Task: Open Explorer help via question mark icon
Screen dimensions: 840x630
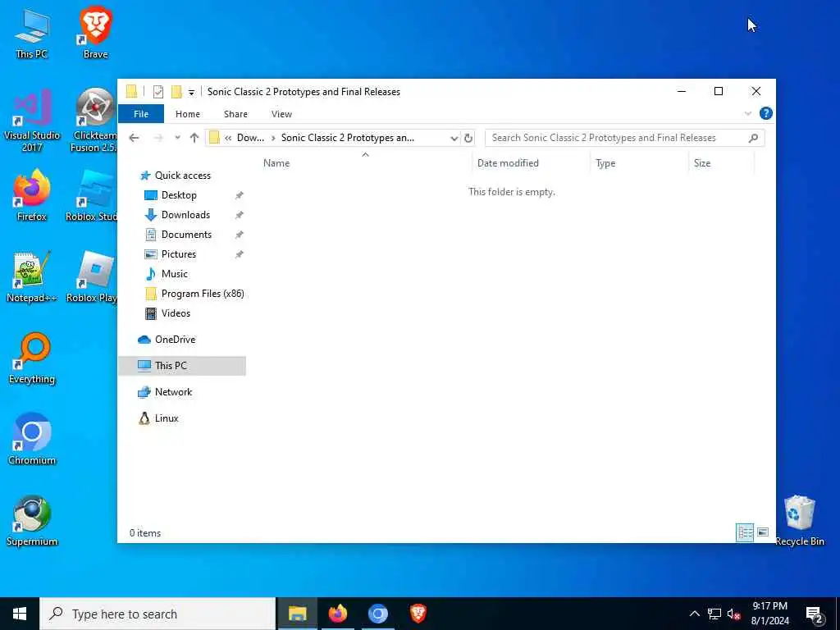Action: tap(766, 113)
